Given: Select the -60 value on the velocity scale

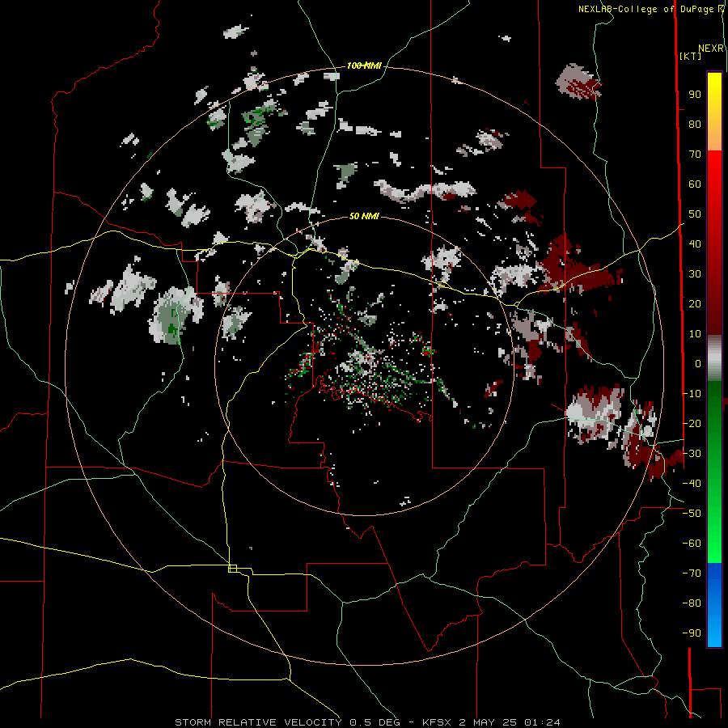Looking at the screenshot, I should [692, 544].
